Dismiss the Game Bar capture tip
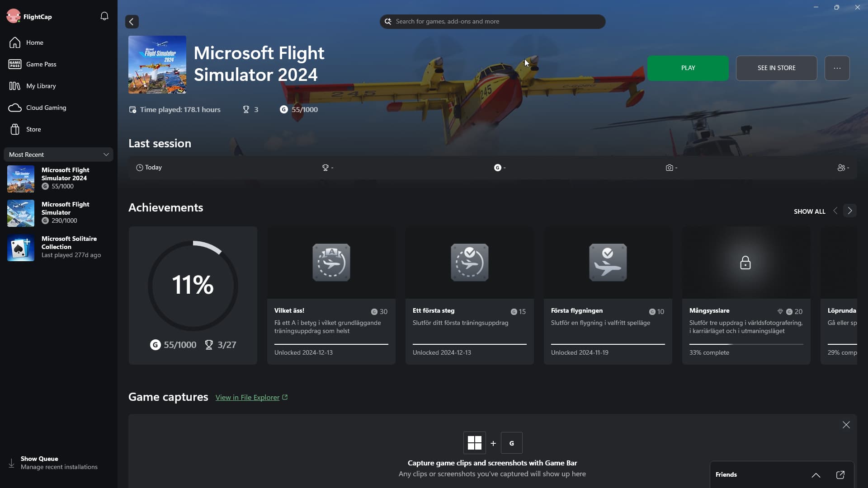This screenshot has height=488, width=868. 846,425
